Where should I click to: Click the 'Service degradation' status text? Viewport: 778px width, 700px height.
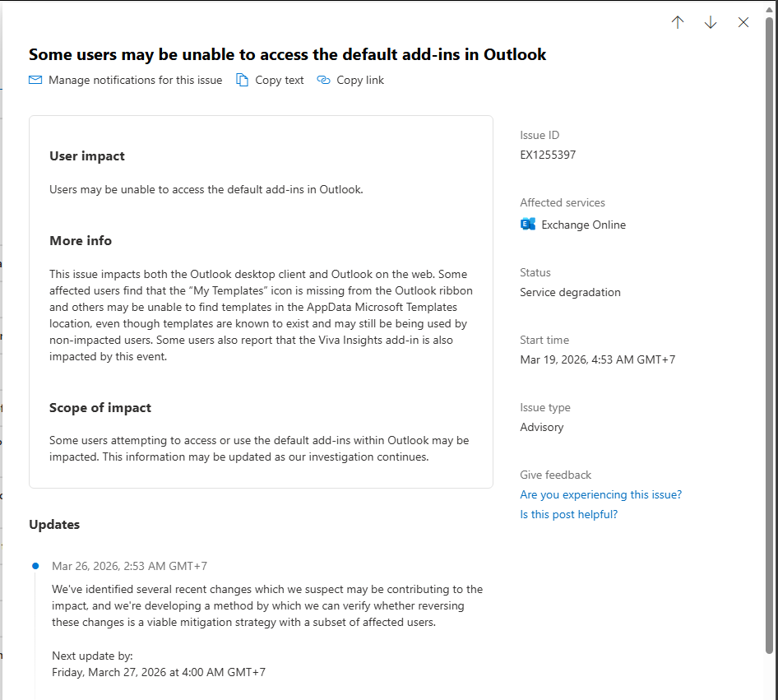570,292
